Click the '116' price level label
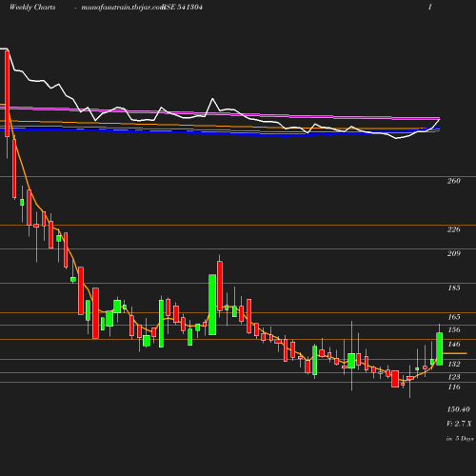 coord(454,387)
